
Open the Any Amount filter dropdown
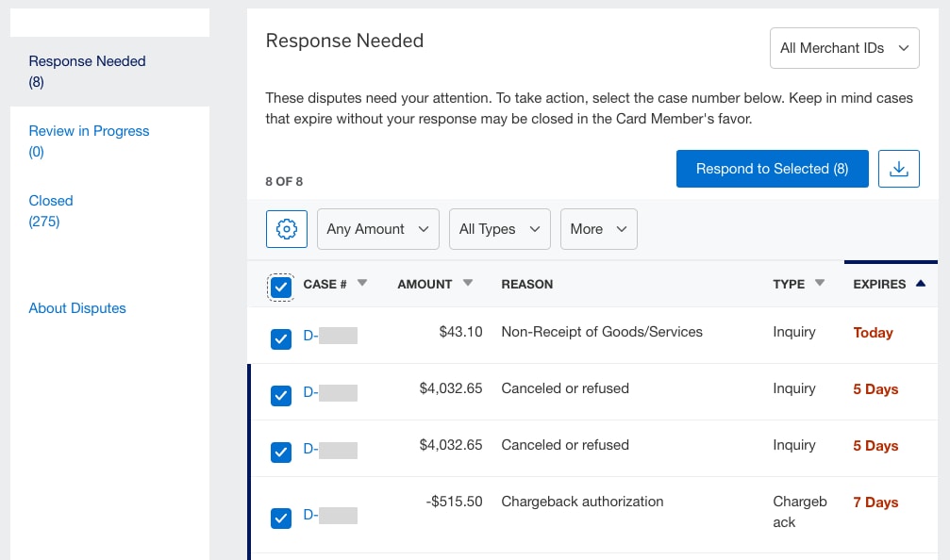[377, 228]
